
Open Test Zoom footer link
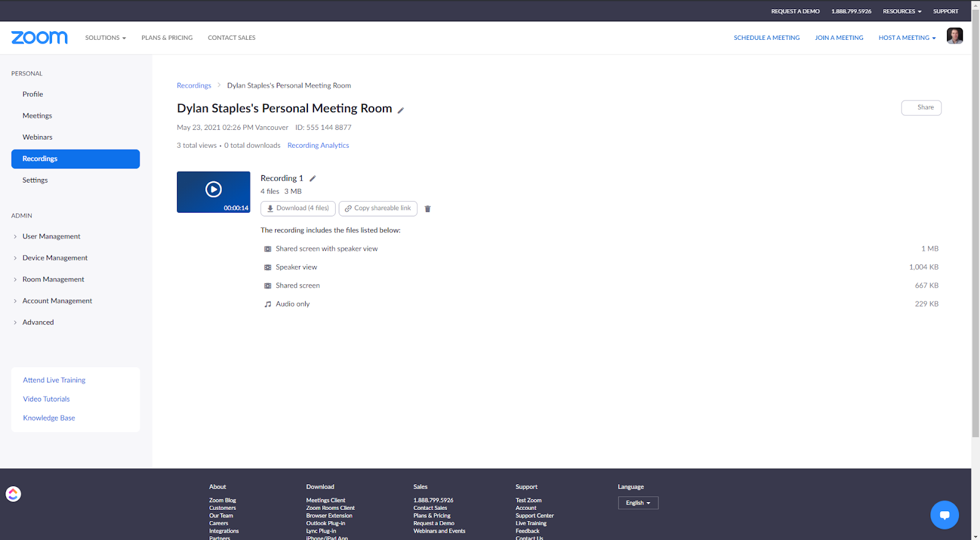(x=529, y=500)
